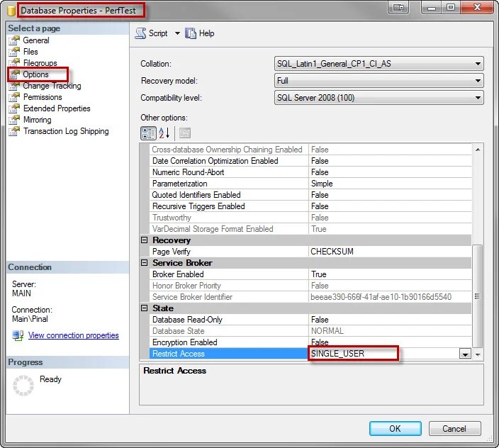Click the property grid scroll down arrow
Screen dimensions: 499x448
[x=478, y=354]
